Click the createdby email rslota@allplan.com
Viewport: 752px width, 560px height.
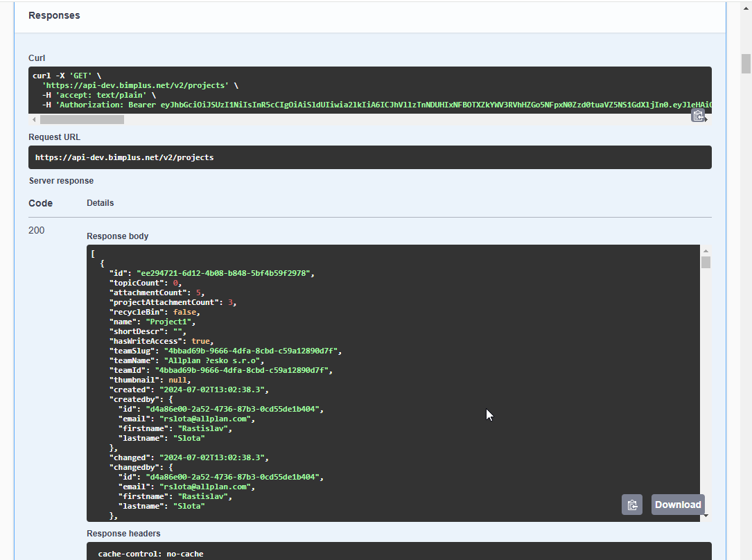[205, 419]
